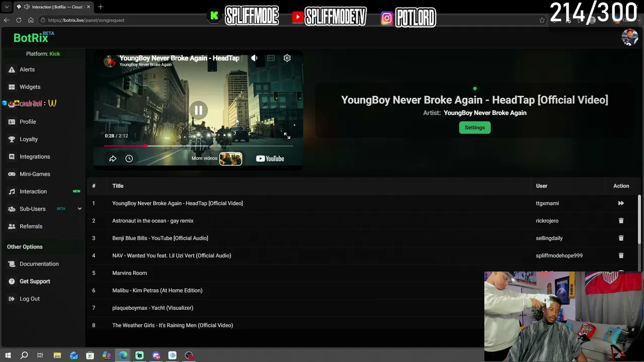Click the user name sellingdaily
This screenshot has height=362, width=644.
pos(549,238)
